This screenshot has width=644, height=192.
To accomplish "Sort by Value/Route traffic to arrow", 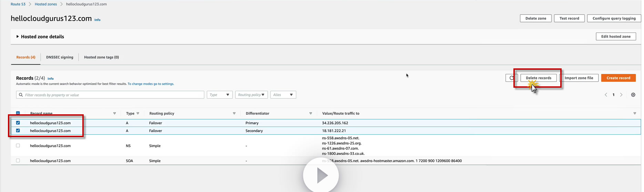I will [635, 113].
